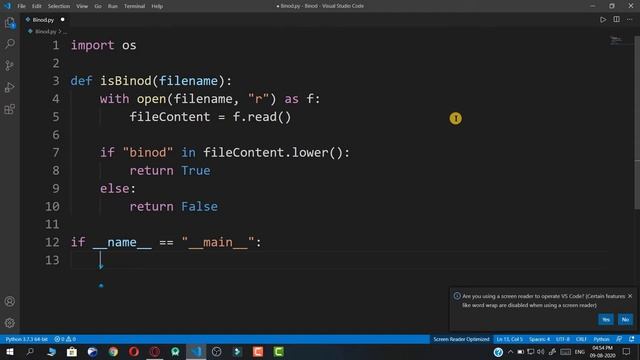The image size is (640, 360).
Task: Click the feedback icon in status bar
Action: 620,339
